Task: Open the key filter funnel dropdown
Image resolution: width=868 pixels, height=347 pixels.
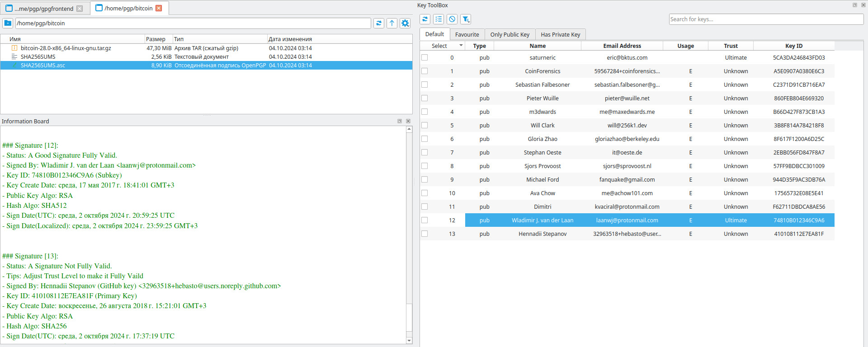Action: pos(466,19)
